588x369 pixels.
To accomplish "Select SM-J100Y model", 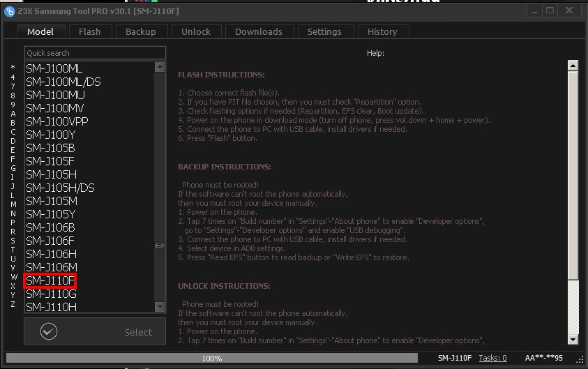I will 51,135.
